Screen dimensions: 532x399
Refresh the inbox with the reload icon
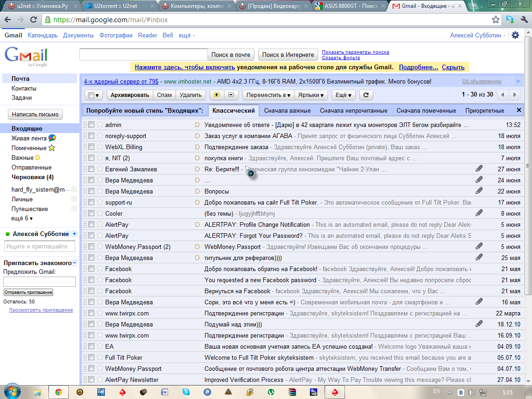point(366,95)
